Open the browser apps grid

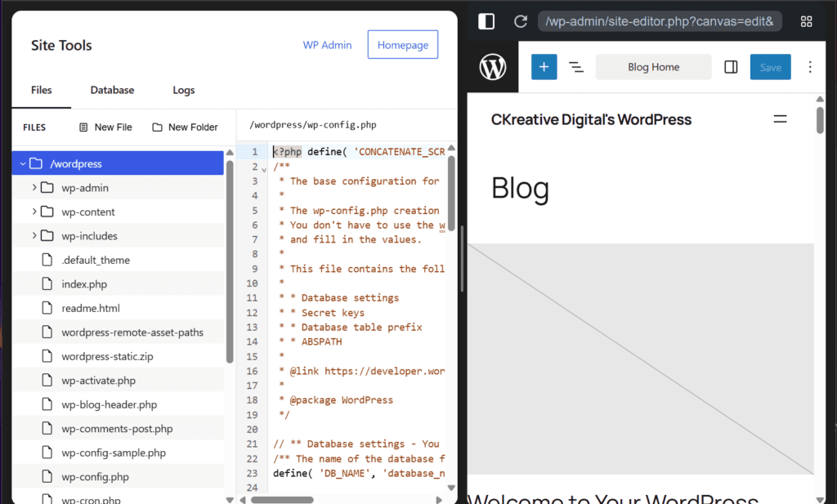(806, 21)
